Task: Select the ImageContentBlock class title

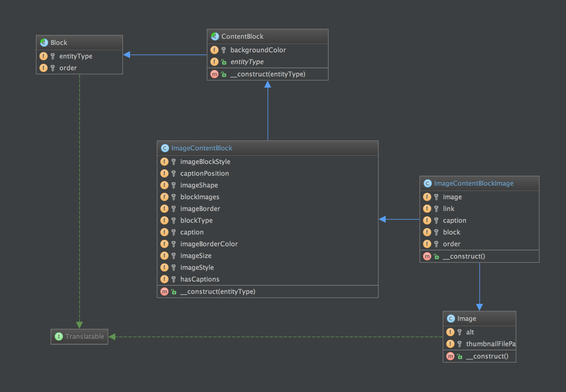Action: 202,148
